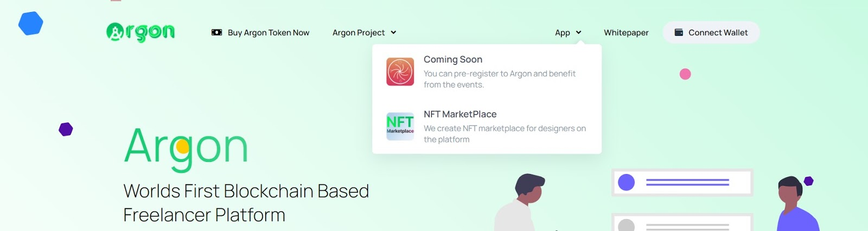
Task: Select the Coming Soon menu entry
Action: click(x=487, y=72)
